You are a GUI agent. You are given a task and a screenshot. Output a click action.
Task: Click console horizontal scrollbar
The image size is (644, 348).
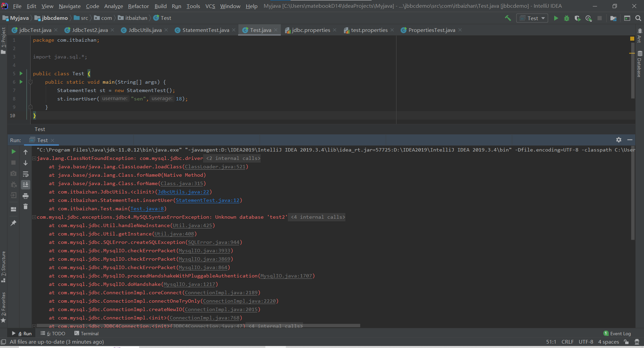198,326
